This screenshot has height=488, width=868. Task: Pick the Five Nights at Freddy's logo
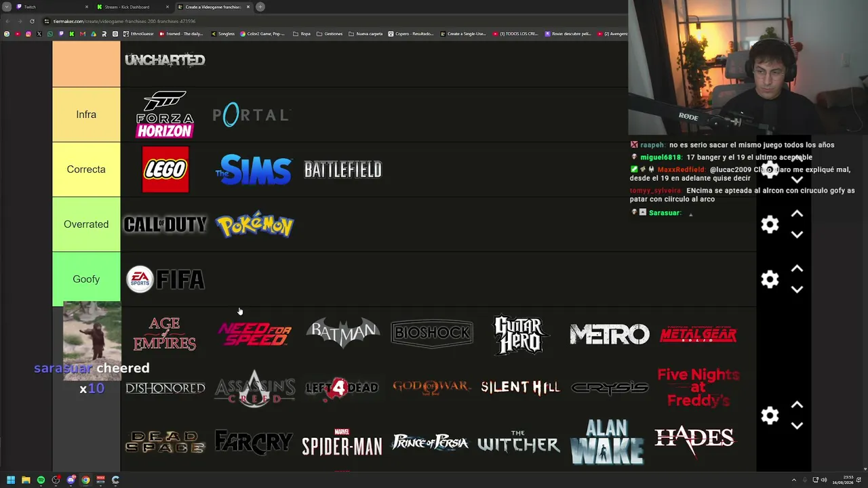click(x=698, y=387)
